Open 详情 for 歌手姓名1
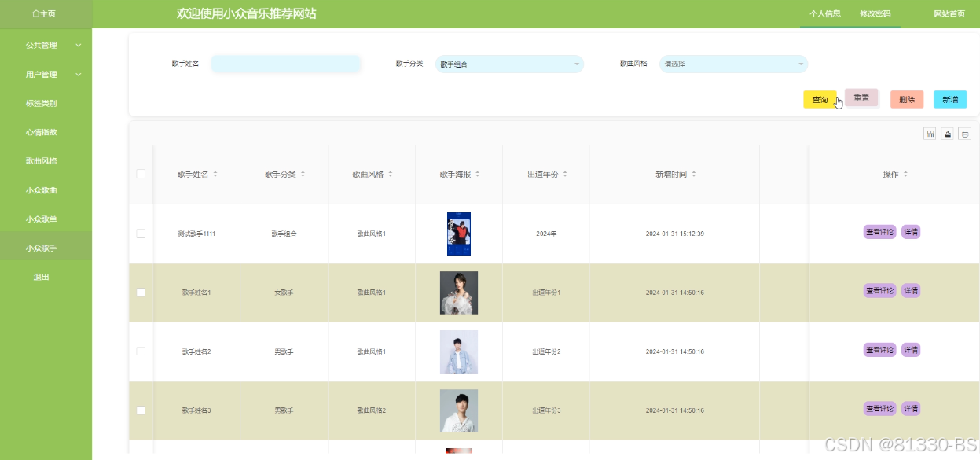 [911, 291]
